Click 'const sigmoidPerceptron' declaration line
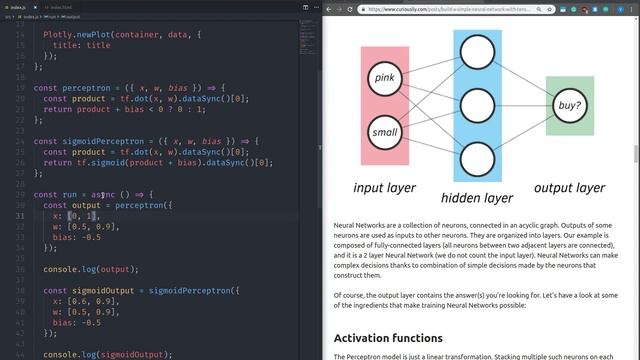Screen dimensions: 640x360 coord(146,141)
